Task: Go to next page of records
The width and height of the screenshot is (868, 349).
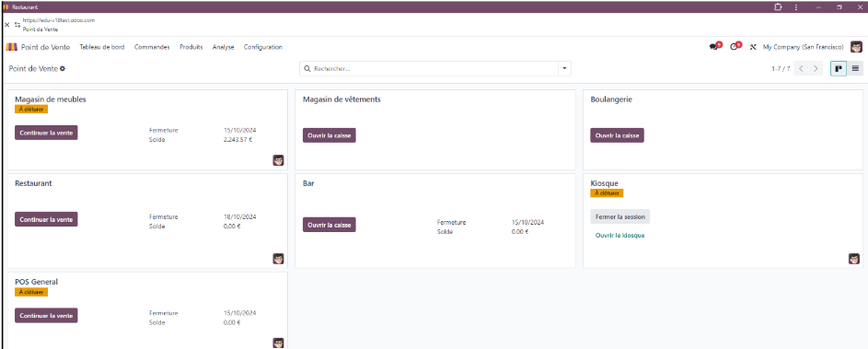Action: (x=816, y=69)
